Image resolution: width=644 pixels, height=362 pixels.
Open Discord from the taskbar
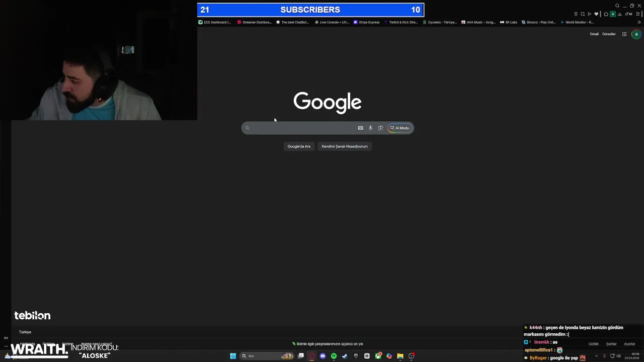[323, 356]
